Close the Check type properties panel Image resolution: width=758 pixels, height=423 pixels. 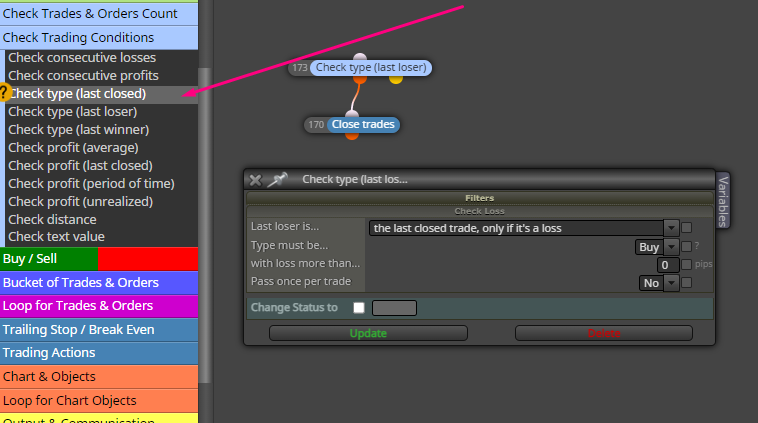pos(255,180)
